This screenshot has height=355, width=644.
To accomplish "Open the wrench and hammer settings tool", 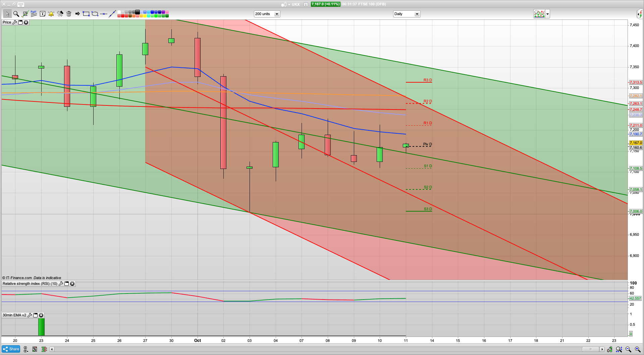I will (60, 14).
